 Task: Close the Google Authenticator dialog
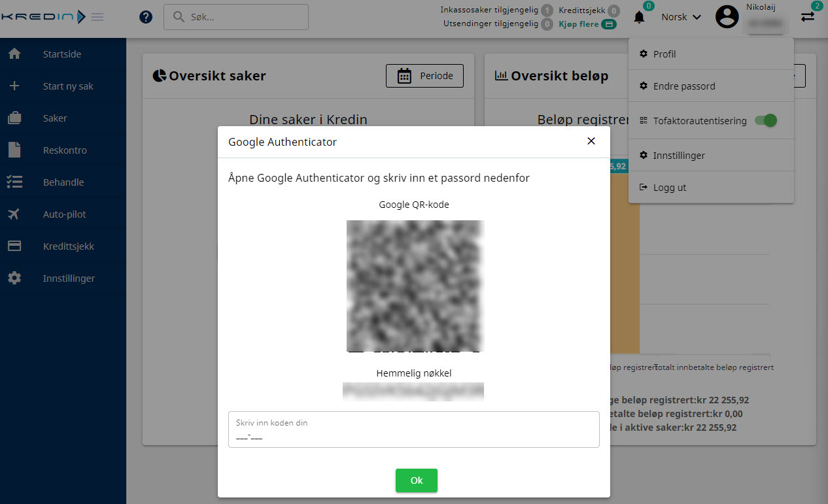(591, 141)
